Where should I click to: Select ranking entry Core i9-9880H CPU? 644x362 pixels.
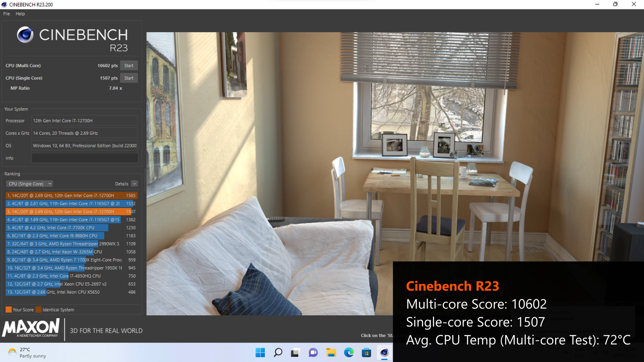point(71,236)
